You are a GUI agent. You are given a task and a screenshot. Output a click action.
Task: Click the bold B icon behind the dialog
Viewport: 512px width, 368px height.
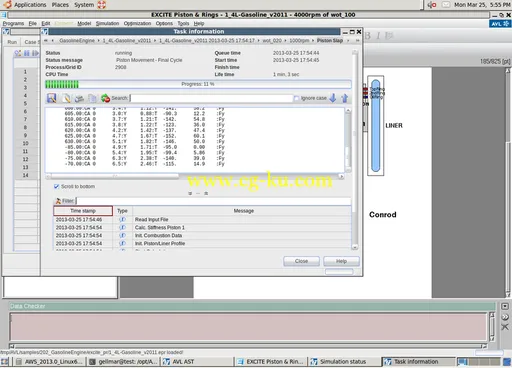(368, 36)
